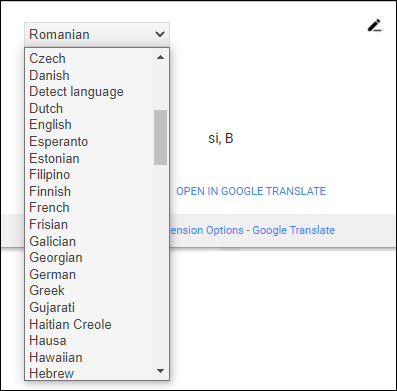Select Estonian from the list
397x391 pixels.
click(88, 158)
